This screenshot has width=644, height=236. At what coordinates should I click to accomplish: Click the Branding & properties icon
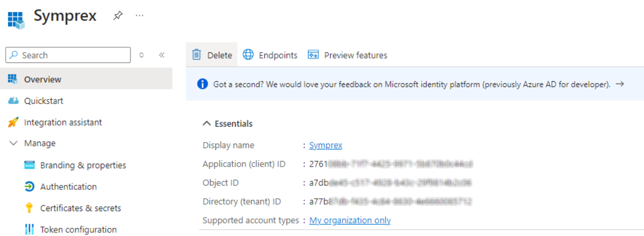29,165
